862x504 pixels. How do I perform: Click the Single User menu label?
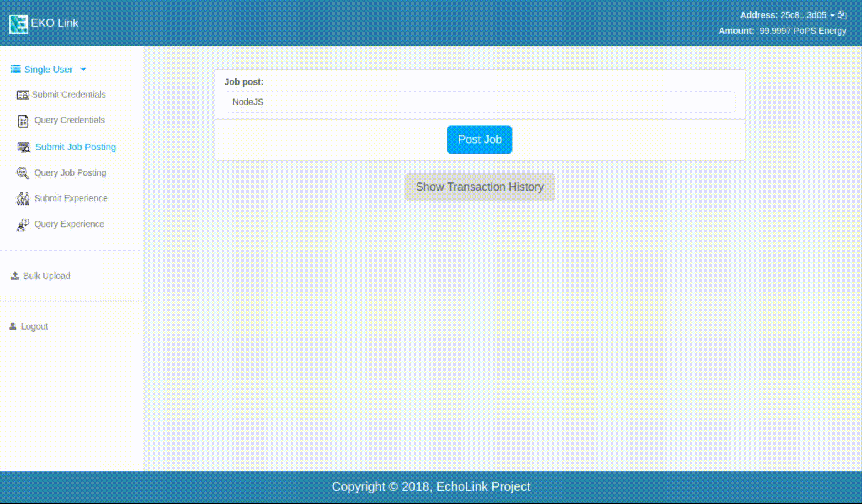48,70
